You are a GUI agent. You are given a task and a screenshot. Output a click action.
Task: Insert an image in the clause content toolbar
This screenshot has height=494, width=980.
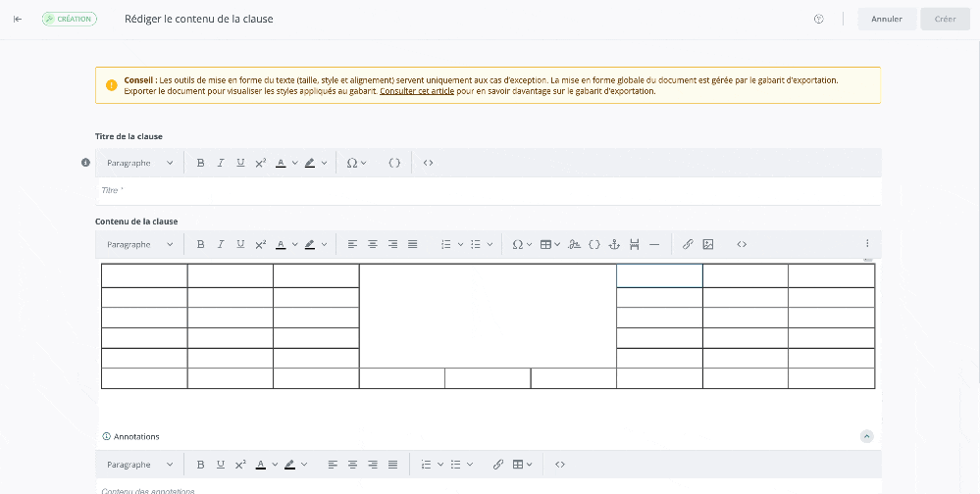click(x=708, y=244)
